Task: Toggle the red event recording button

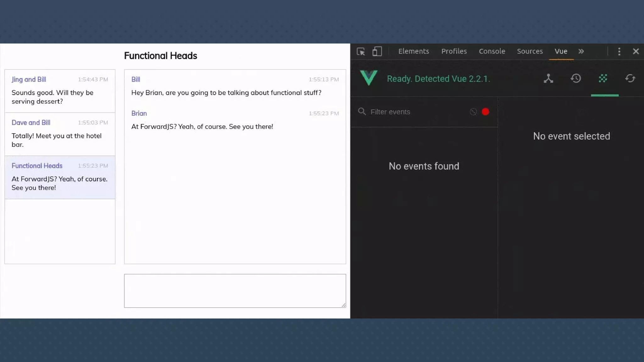Action: coord(485,112)
